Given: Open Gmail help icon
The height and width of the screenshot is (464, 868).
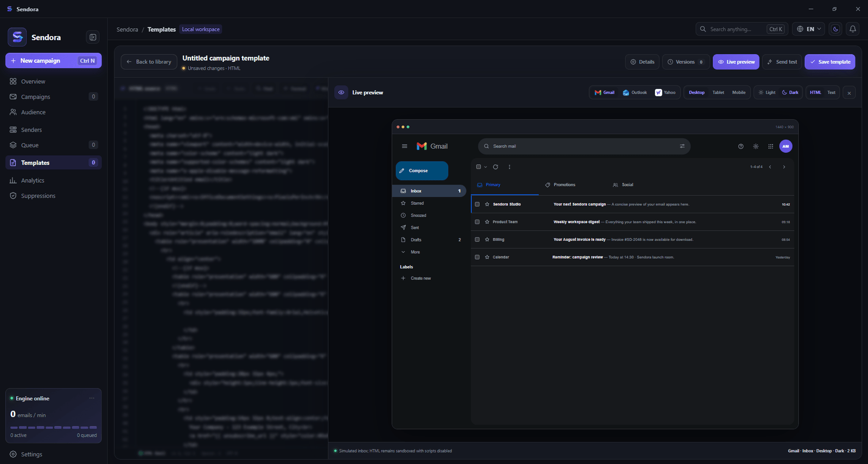Looking at the screenshot, I should tap(741, 146).
